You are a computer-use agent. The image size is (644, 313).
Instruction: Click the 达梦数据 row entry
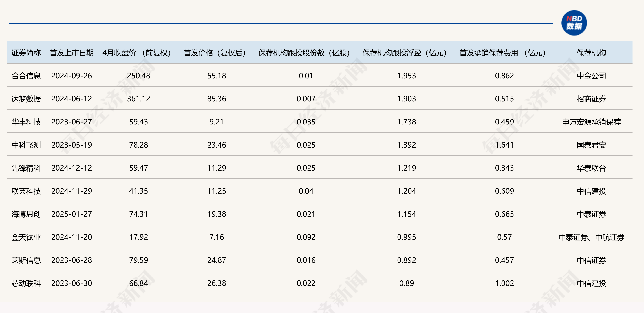click(26, 99)
